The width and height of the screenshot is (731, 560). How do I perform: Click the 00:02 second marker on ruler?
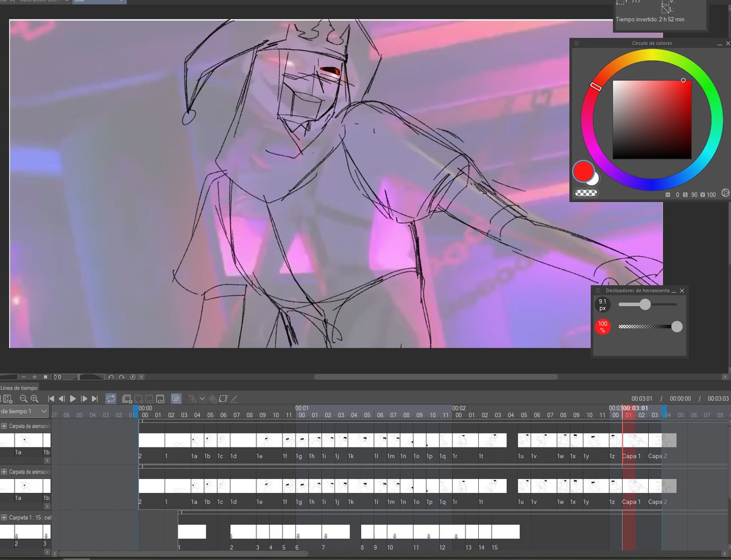tap(459, 408)
